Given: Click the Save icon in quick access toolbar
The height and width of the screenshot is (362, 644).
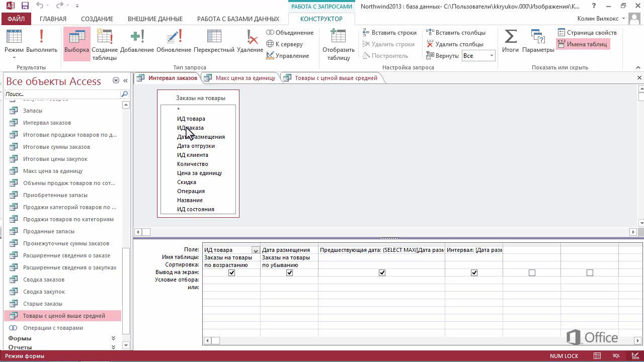Looking at the screenshot, I should (25, 6).
